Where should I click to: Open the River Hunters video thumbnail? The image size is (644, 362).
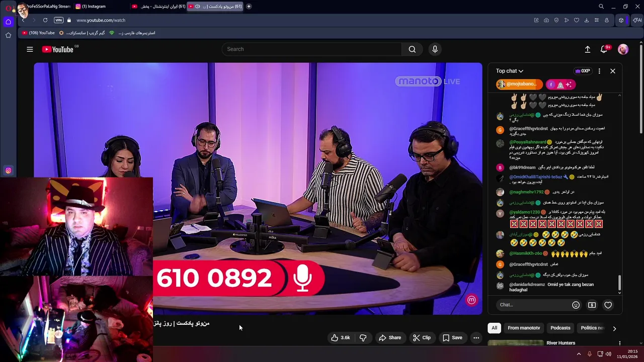click(x=516, y=343)
